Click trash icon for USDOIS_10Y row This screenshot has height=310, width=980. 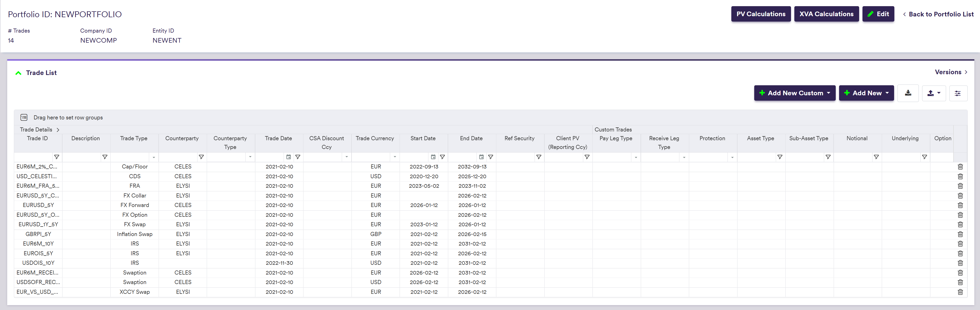[x=960, y=263]
